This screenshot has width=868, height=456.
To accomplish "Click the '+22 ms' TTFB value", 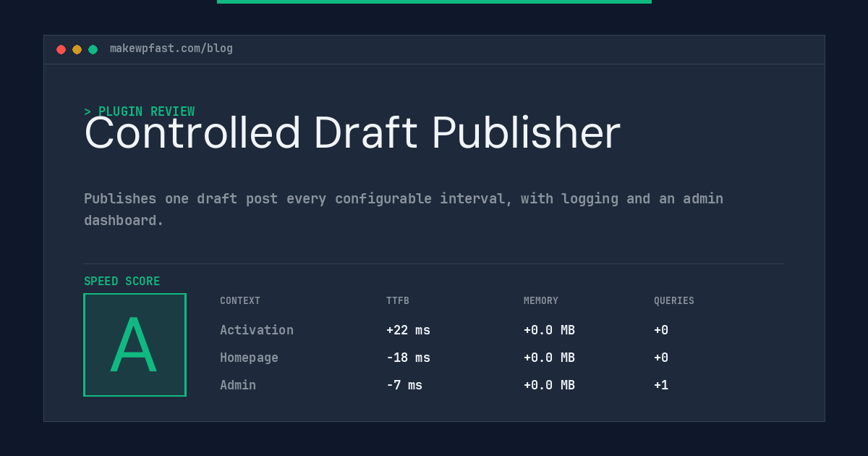I will point(408,330).
